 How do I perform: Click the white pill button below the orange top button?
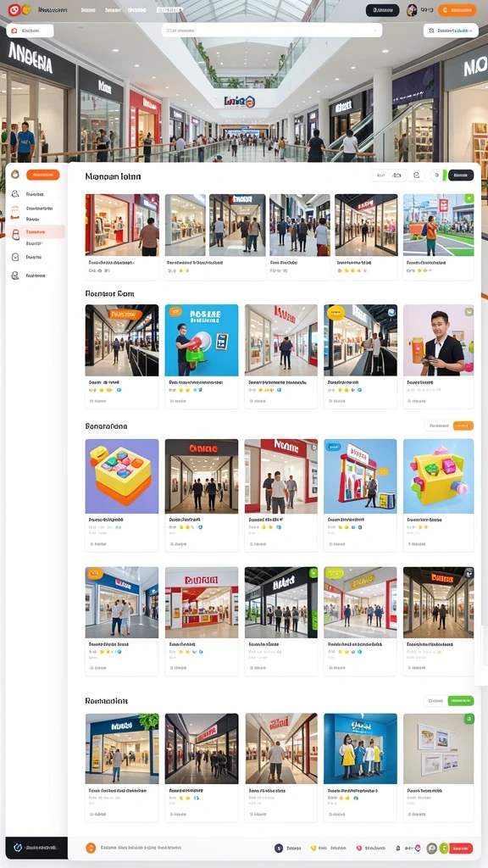coord(451,31)
